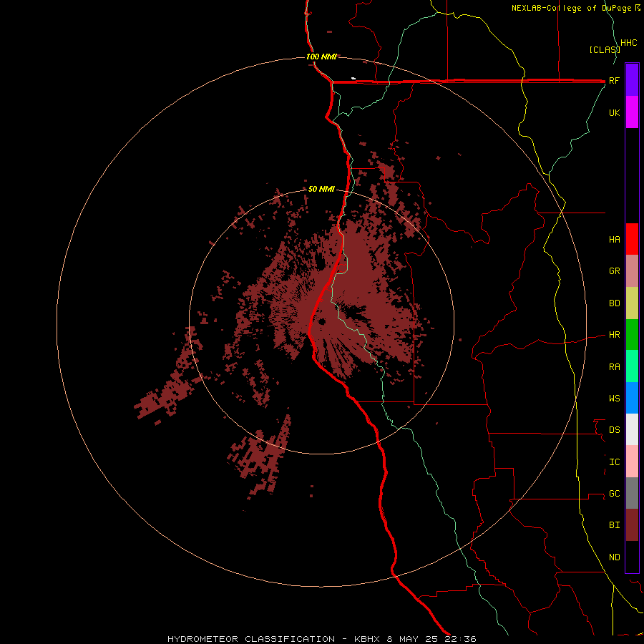Click the UK legend label
Viewport: 644px width, 644px height.
coord(615,112)
